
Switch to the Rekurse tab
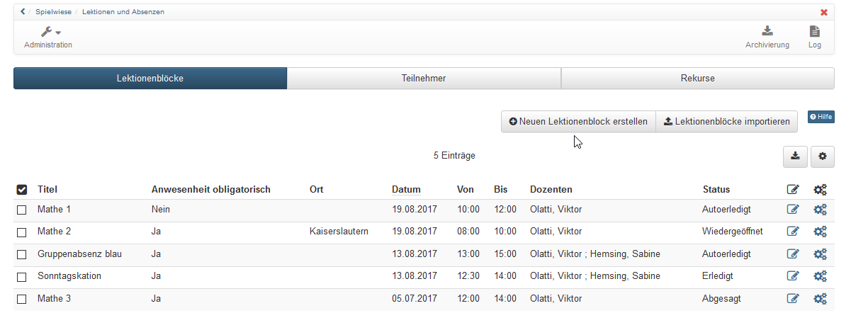[697, 79]
